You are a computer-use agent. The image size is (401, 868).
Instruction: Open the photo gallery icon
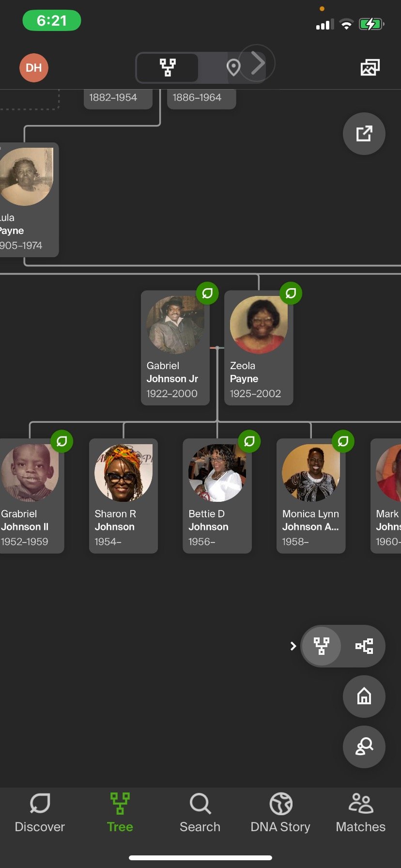click(370, 67)
